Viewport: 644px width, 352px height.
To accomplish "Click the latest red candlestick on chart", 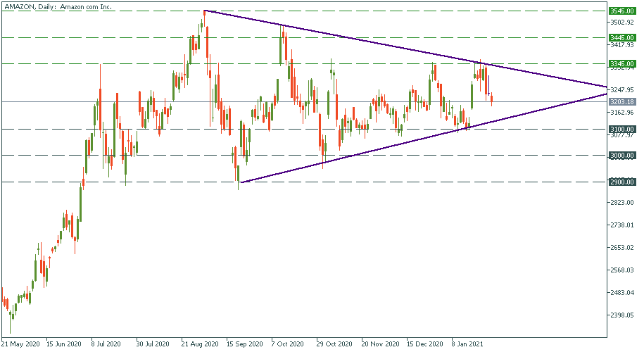I will pyautogui.click(x=491, y=99).
